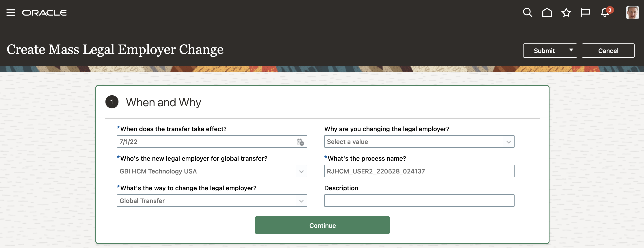The height and width of the screenshot is (248, 644).
Task: Go to Home via house icon
Action: (x=547, y=13)
